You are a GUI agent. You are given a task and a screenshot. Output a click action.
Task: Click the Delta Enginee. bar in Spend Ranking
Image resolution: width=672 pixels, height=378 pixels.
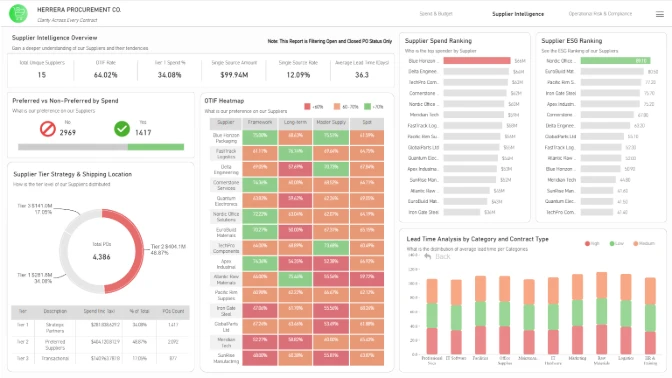click(476, 72)
